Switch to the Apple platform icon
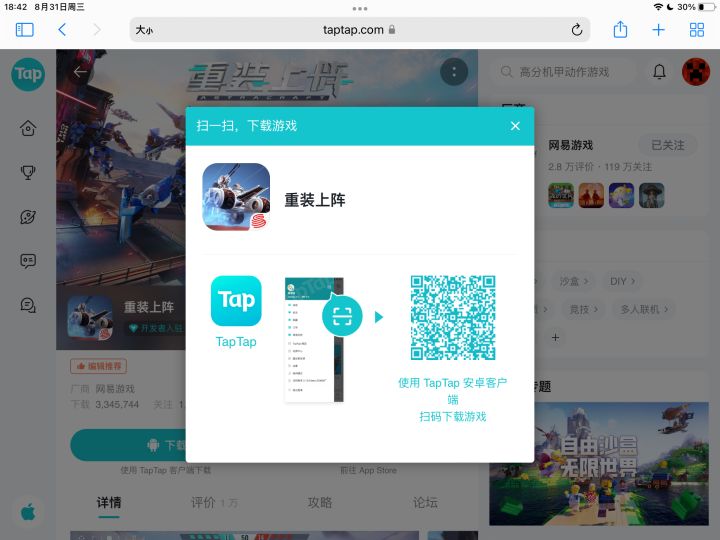This screenshot has height=540, width=720. click(28, 512)
